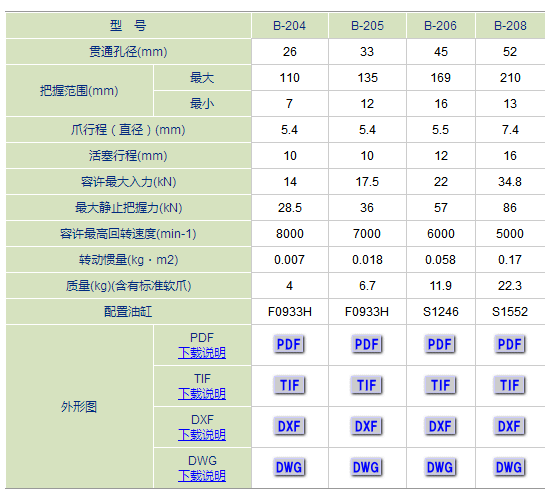The width and height of the screenshot is (554, 490).
Task: Get the PDF icon for B-208
Action: (509, 344)
